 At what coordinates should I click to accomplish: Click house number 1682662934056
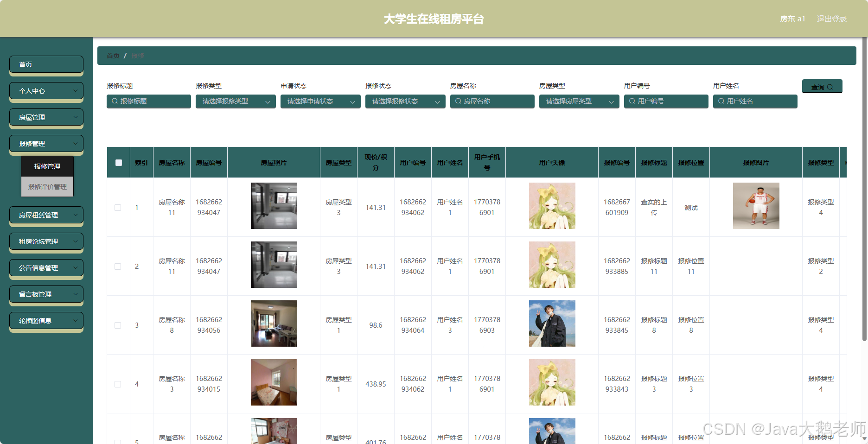click(x=209, y=325)
